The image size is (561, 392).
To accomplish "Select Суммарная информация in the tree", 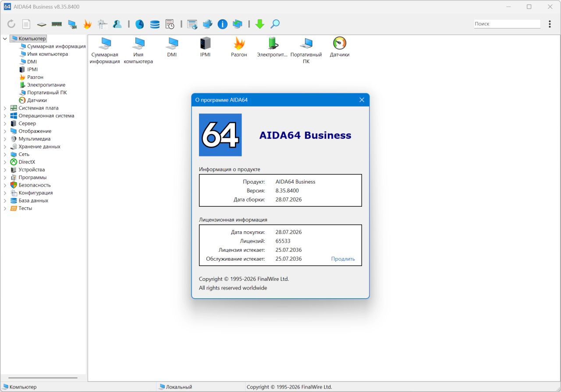I will (56, 46).
